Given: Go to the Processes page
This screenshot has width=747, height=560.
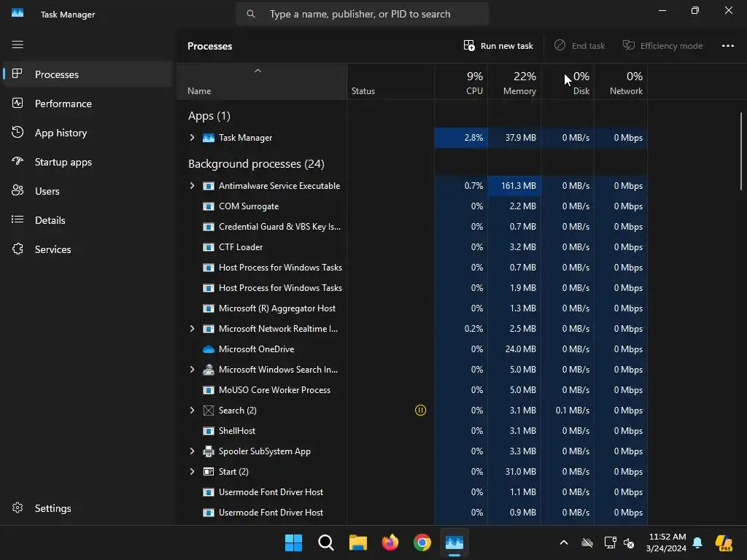Looking at the screenshot, I should tap(88, 74).
